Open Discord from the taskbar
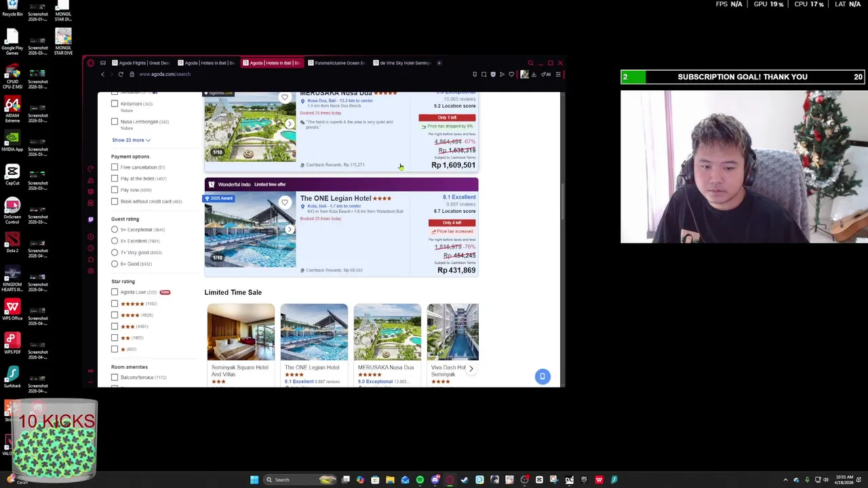 [x=435, y=480]
